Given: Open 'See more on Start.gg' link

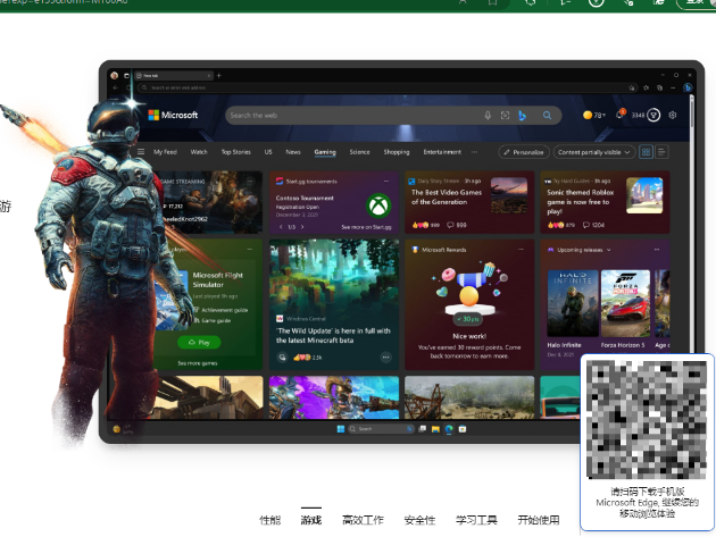Looking at the screenshot, I should [366, 227].
